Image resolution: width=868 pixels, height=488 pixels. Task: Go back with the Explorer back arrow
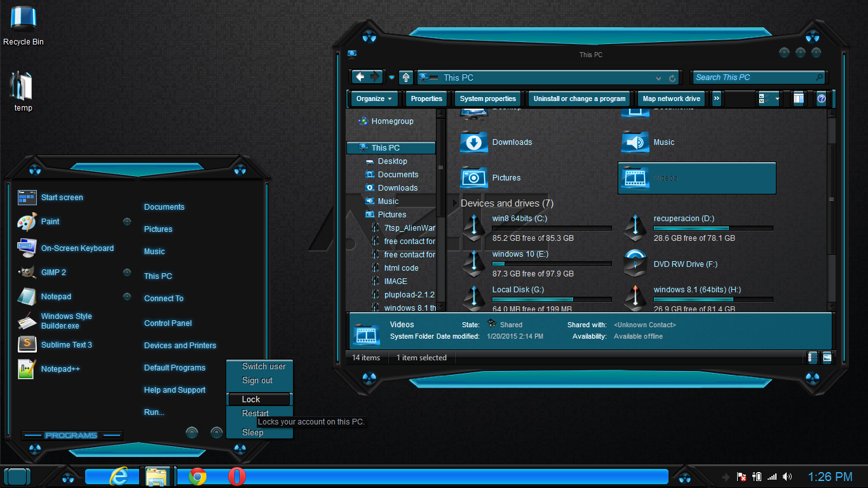pos(360,77)
